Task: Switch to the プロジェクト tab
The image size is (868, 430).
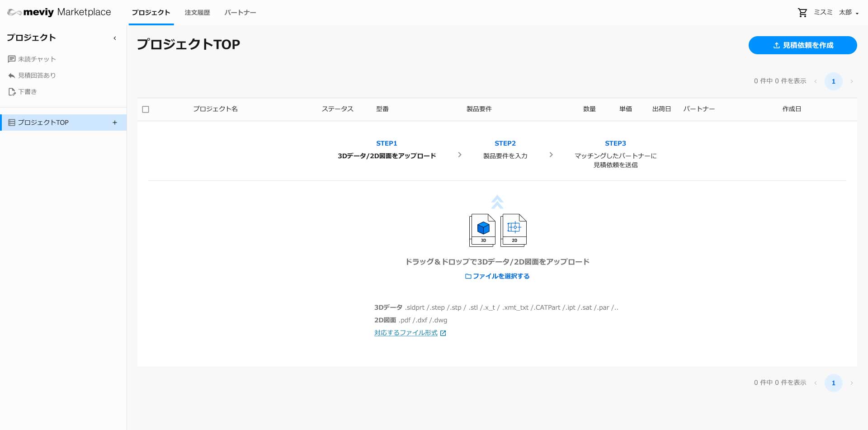Action: (151, 13)
